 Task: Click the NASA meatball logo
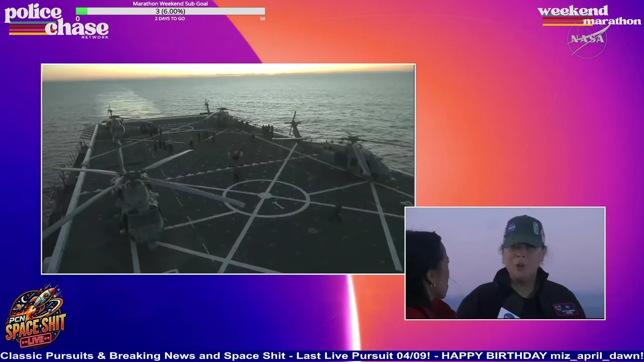pos(587,39)
